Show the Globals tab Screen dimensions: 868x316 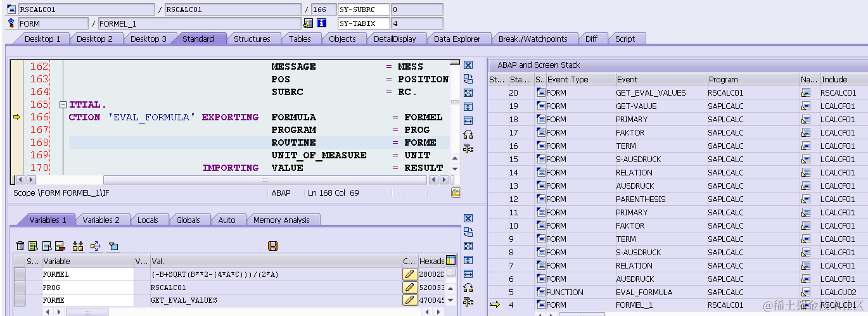pos(188,220)
